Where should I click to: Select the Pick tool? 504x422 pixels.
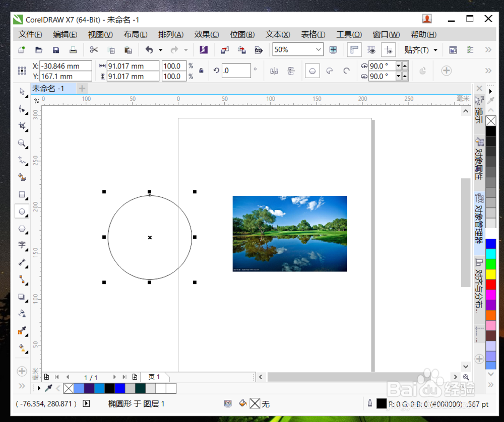pos(22,92)
